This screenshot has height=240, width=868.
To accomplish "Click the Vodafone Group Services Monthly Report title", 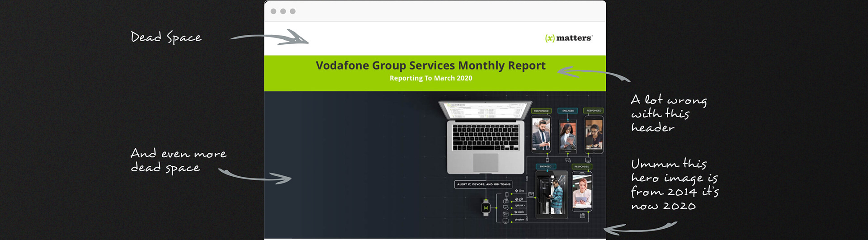I will coord(430,66).
